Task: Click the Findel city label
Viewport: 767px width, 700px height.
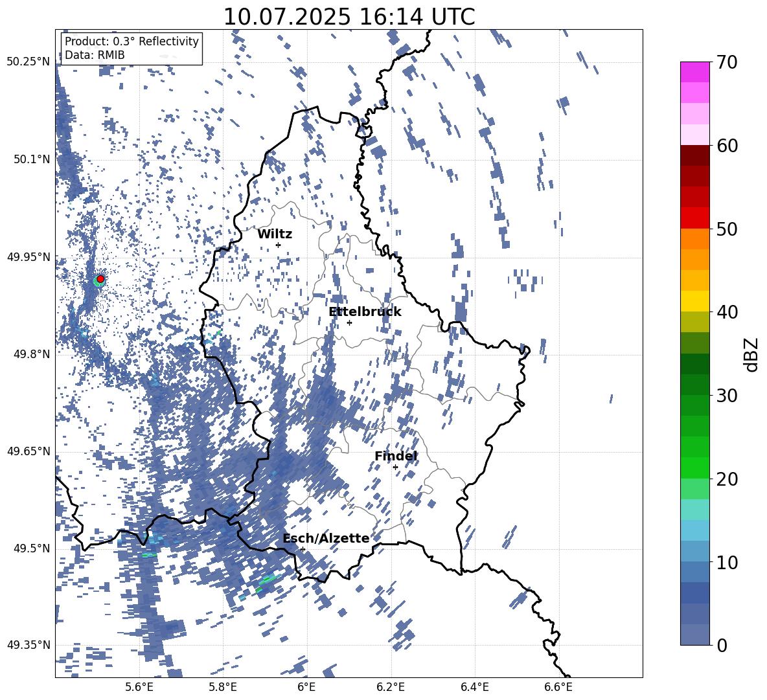Action: [x=396, y=456]
